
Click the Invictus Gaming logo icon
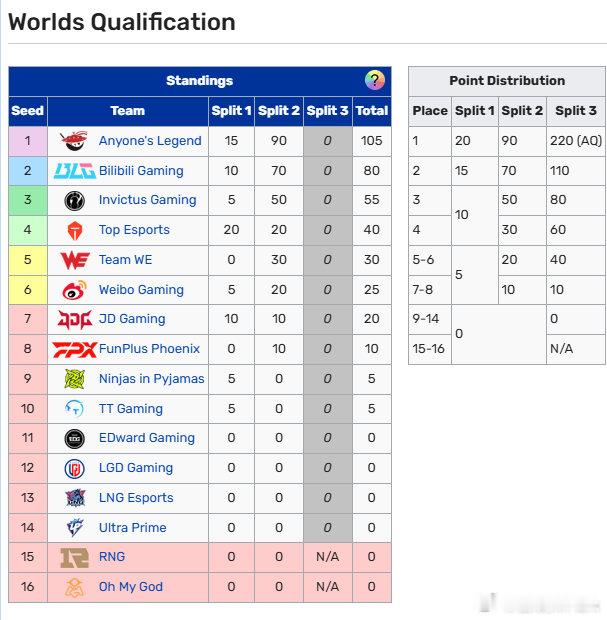click(74, 200)
